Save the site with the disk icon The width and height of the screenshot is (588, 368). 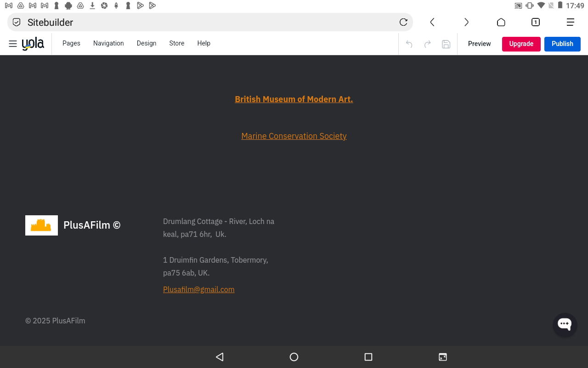446,44
